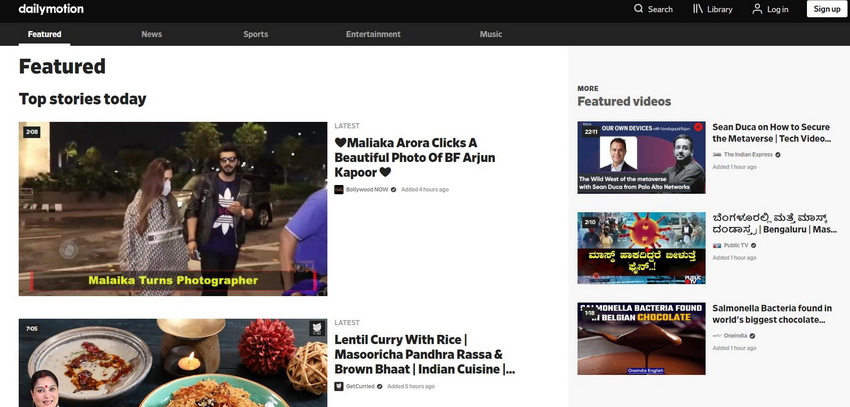The height and width of the screenshot is (407, 850).
Task: Click the Search magnifier icon
Action: [639, 9]
